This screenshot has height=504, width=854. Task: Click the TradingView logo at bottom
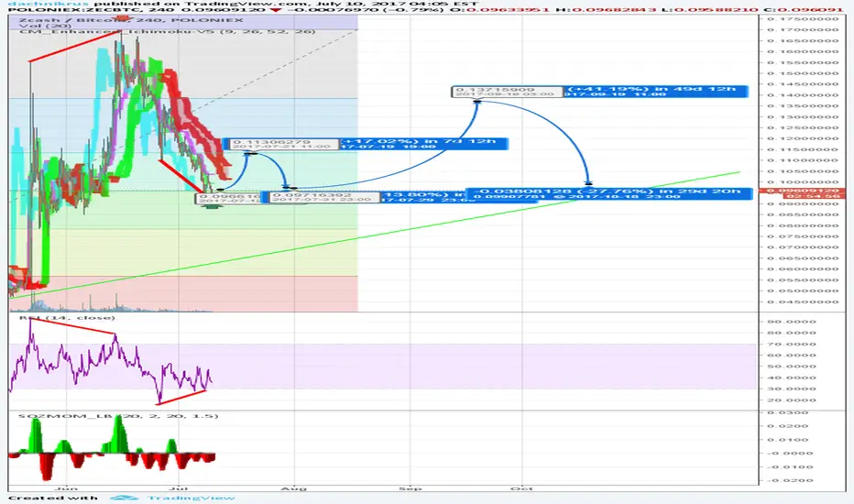click(x=172, y=498)
